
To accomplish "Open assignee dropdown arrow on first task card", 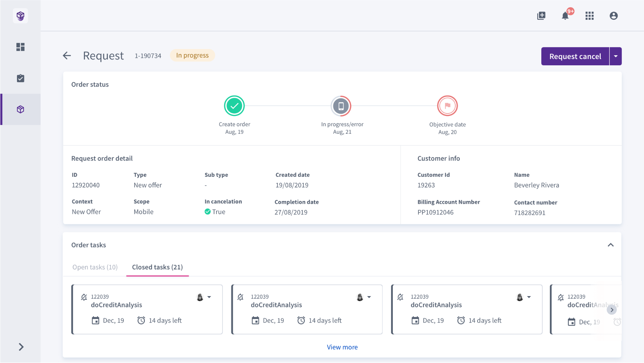I will point(209,297).
